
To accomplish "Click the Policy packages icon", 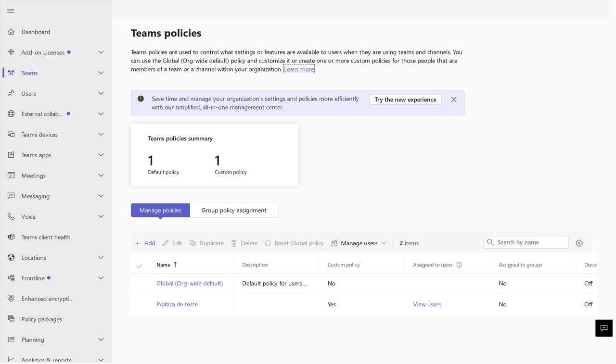I will (x=11, y=319).
